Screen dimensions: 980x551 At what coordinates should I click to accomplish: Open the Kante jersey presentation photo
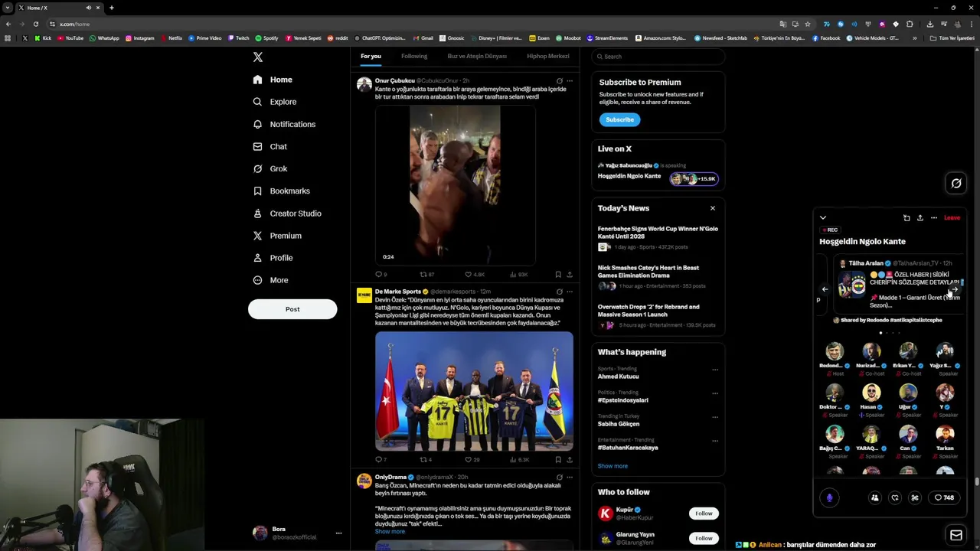pos(474,391)
